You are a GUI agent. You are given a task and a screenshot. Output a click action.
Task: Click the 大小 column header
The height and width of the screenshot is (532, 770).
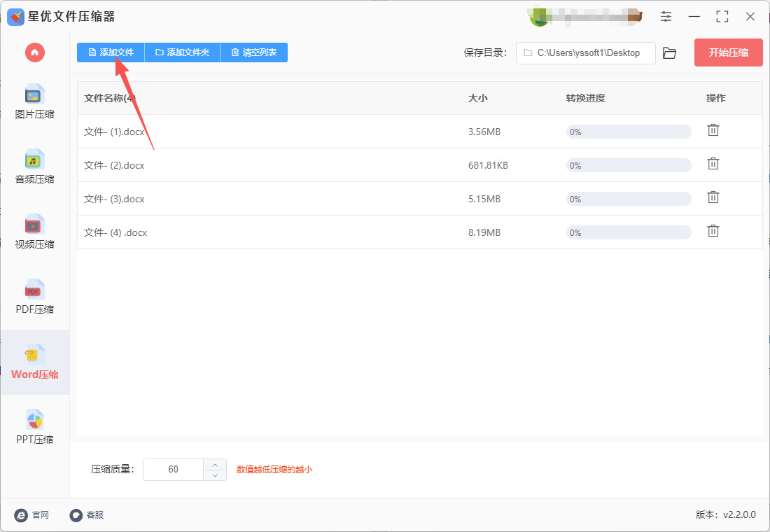[x=478, y=98]
